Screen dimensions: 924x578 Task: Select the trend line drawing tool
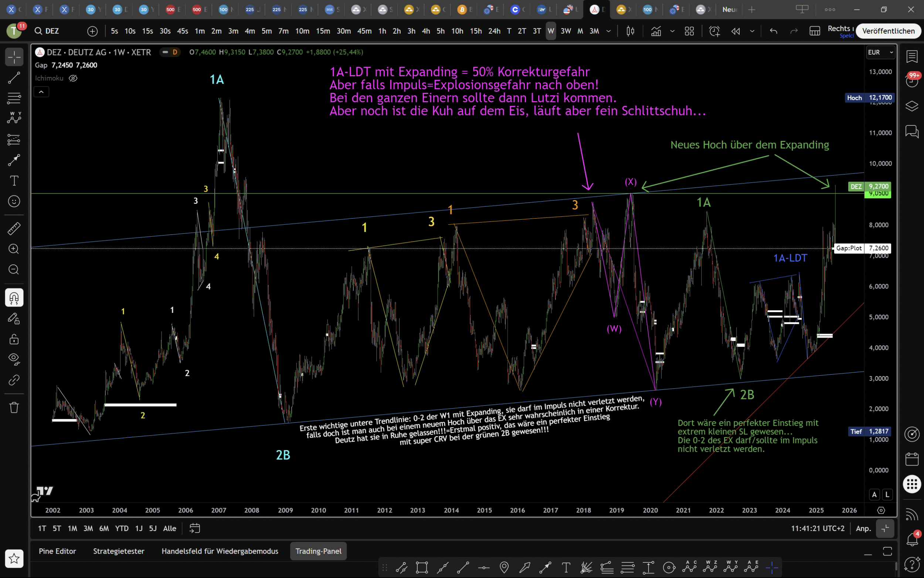coord(14,78)
